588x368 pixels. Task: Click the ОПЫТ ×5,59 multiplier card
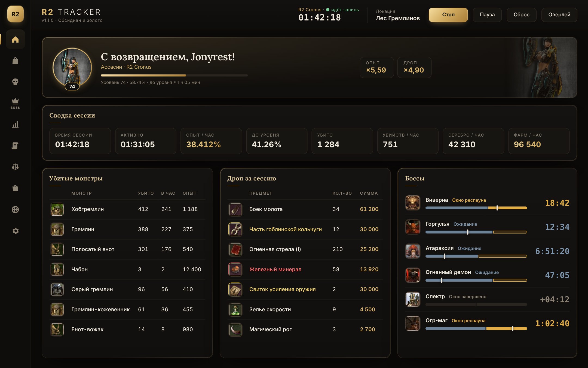point(376,67)
